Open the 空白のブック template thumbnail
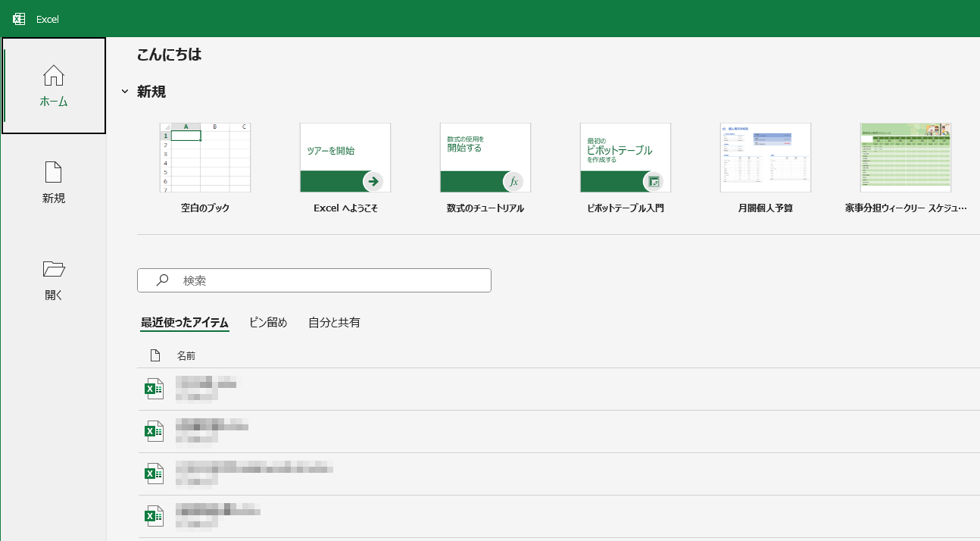The image size is (980, 541). point(204,157)
